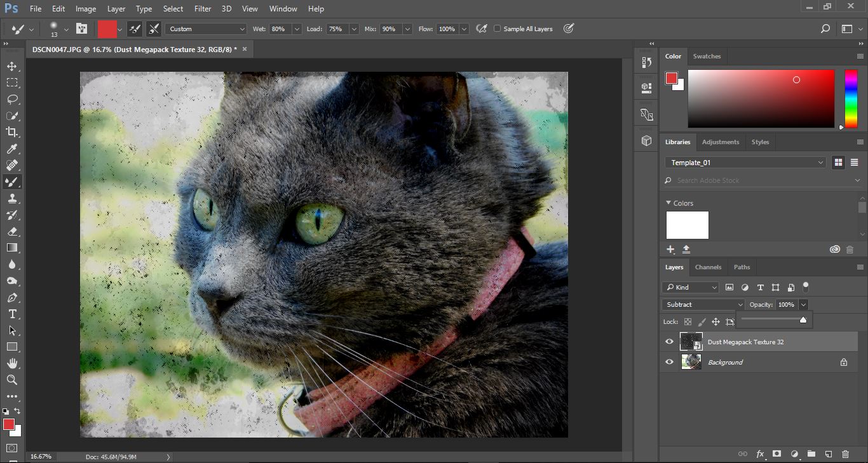Open the Subtract blend mode dropdown

[703, 305]
